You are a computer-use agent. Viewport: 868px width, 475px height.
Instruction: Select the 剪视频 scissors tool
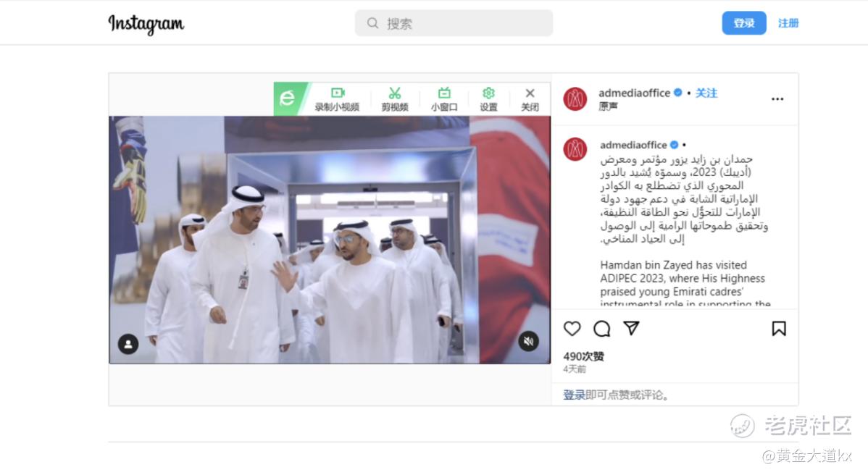coord(395,99)
